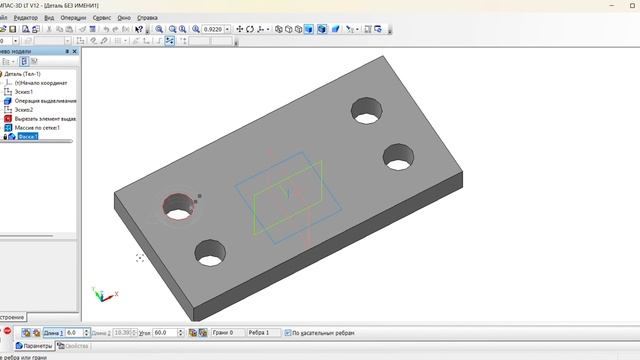Open the Редактор menu
Screen dimensions: 640x360
tap(25, 18)
